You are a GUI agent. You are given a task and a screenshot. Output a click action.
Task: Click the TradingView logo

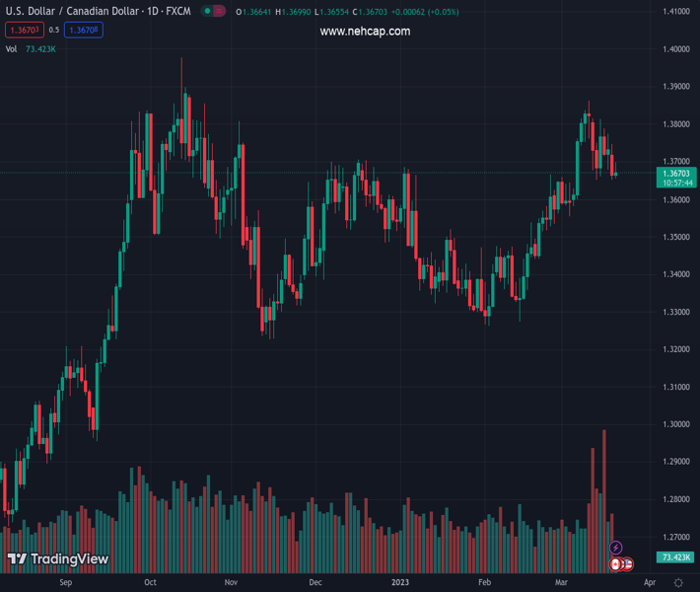click(x=57, y=559)
